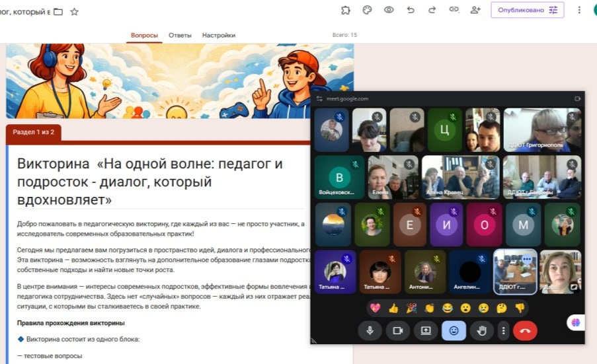Star the form with the star icon
Image resolution: width=597 pixels, height=364 pixels.
click(x=74, y=11)
